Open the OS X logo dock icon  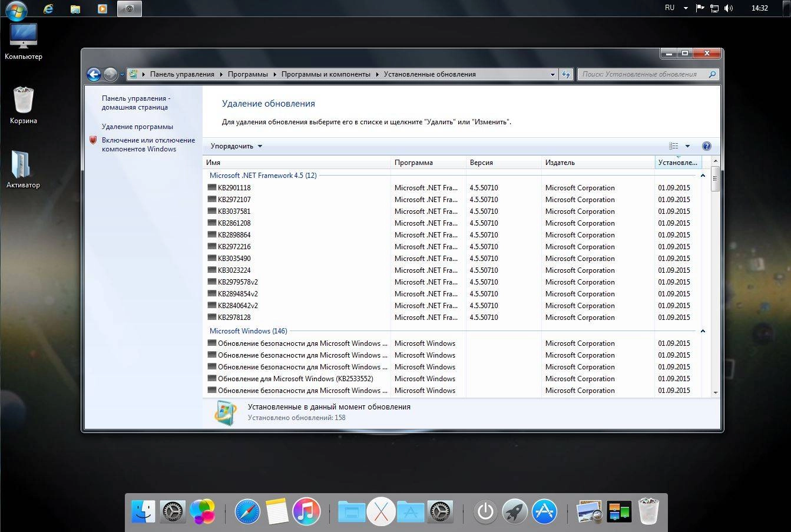(381, 511)
